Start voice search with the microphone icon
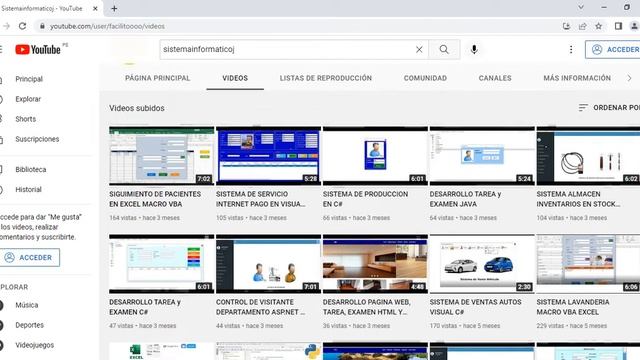Screen dimensions: 640x360 point(474,49)
